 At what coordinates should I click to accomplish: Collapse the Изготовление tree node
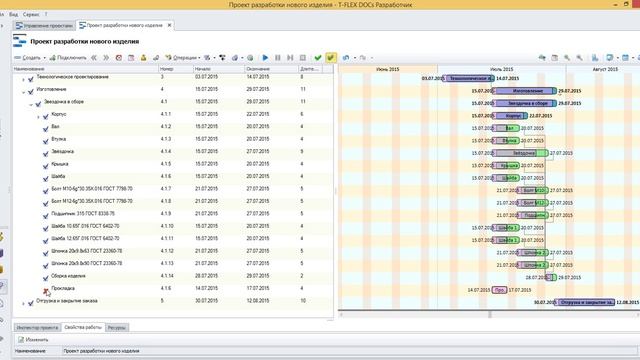pyautogui.click(x=23, y=92)
